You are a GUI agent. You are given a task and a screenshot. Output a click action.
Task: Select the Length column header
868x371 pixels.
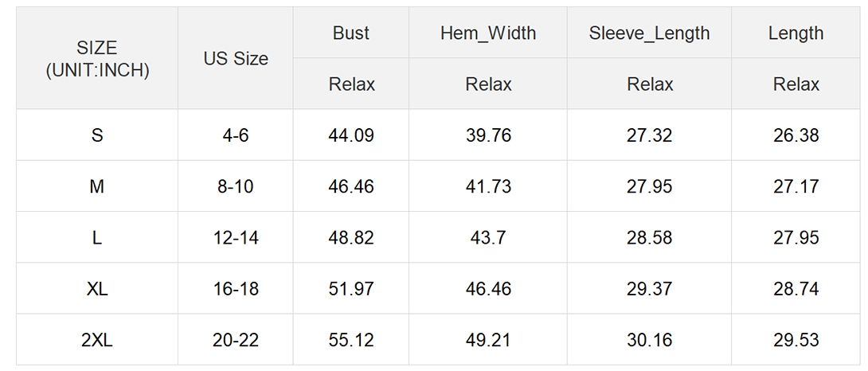pyautogui.click(x=796, y=33)
